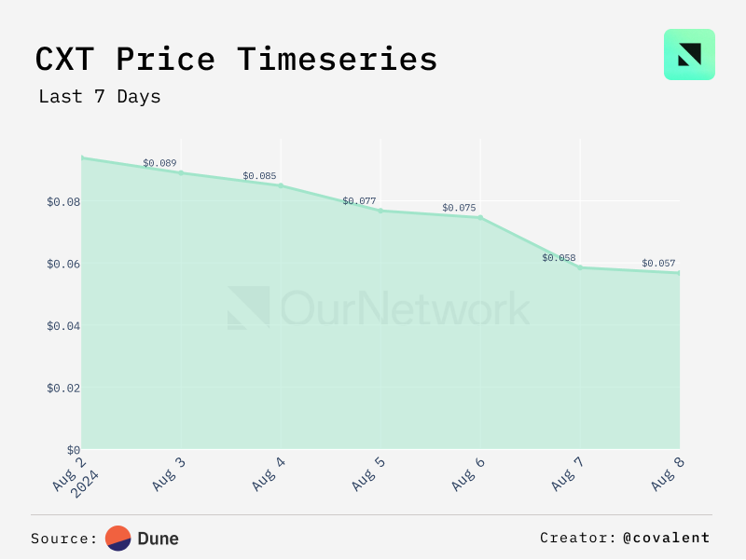Viewport: 746px width, 560px height.
Task: Select the $0.089 data point label
Action: (x=159, y=163)
